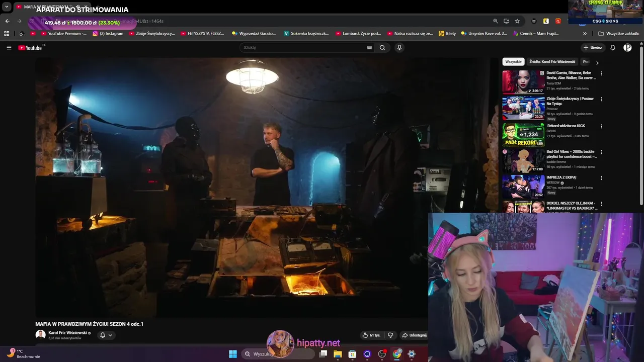Open Ursynów Rave vol. 2 bookmark
Viewport: 644px width, 362px height.
pyautogui.click(x=484, y=34)
